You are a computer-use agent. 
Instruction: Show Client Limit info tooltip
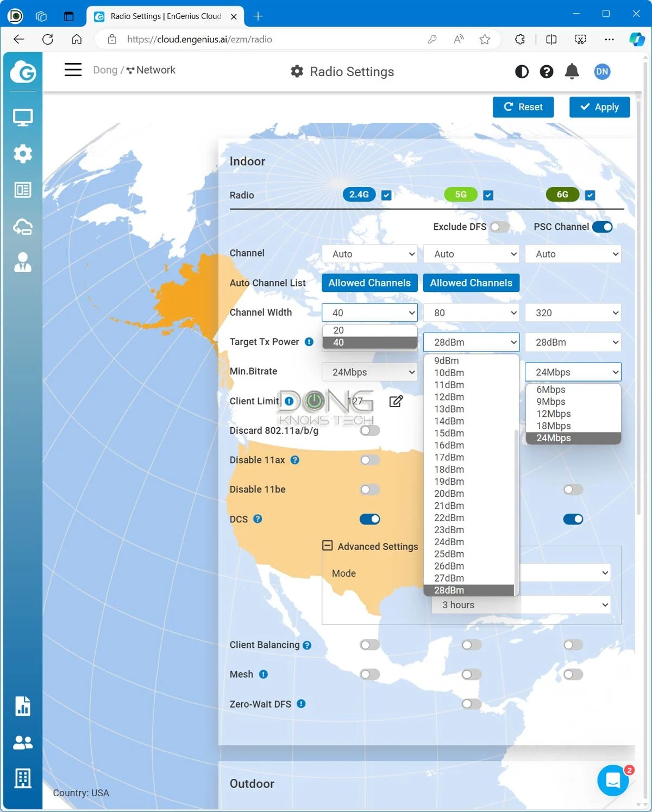pos(289,401)
